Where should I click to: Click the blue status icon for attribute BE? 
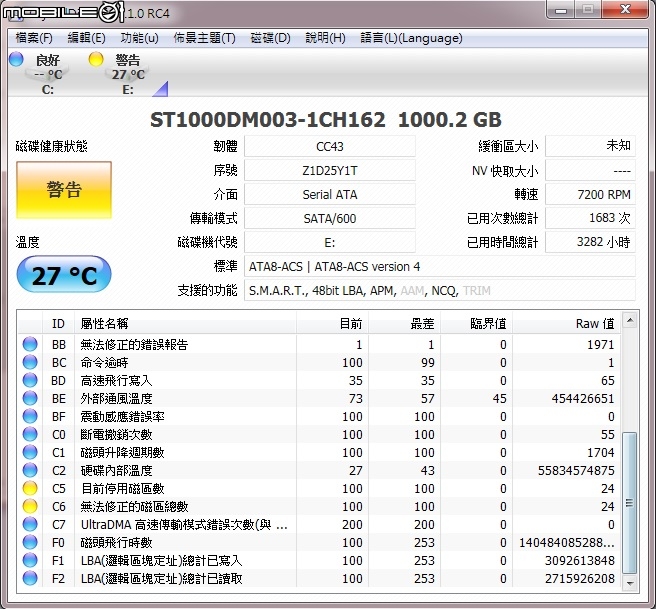pos(30,398)
